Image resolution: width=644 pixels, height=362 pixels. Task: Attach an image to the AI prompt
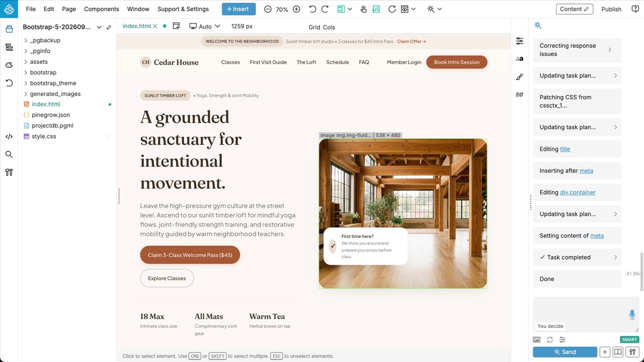[x=537, y=340]
